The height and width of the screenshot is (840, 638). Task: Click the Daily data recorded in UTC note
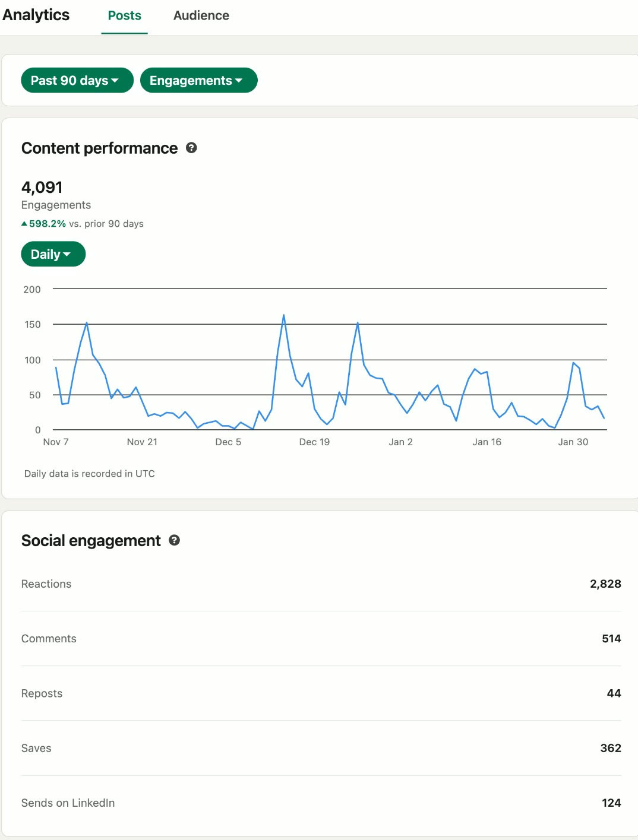point(90,474)
